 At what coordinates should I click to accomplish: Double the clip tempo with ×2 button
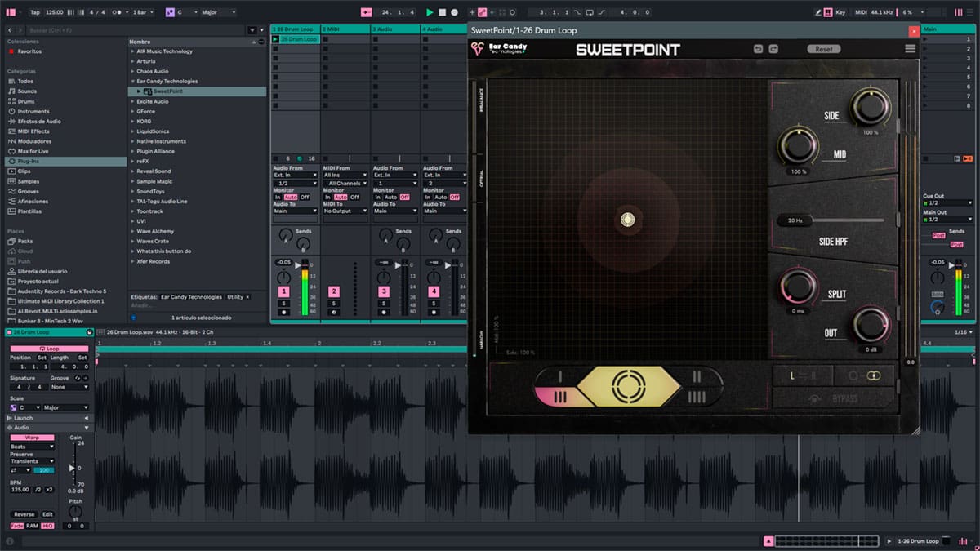(49, 489)
